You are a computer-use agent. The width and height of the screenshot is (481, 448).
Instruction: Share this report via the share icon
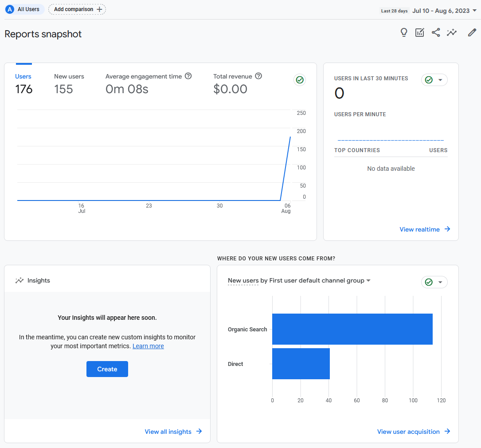click(x=436, y=32)
